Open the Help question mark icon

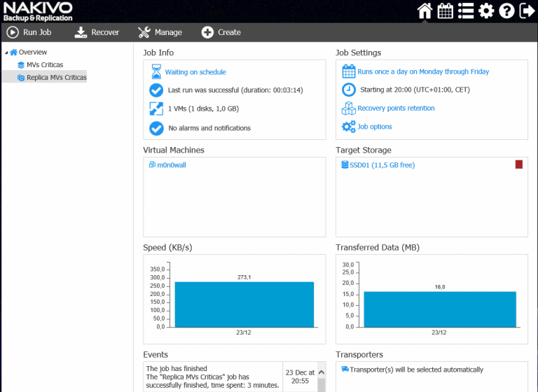point(506,10)
